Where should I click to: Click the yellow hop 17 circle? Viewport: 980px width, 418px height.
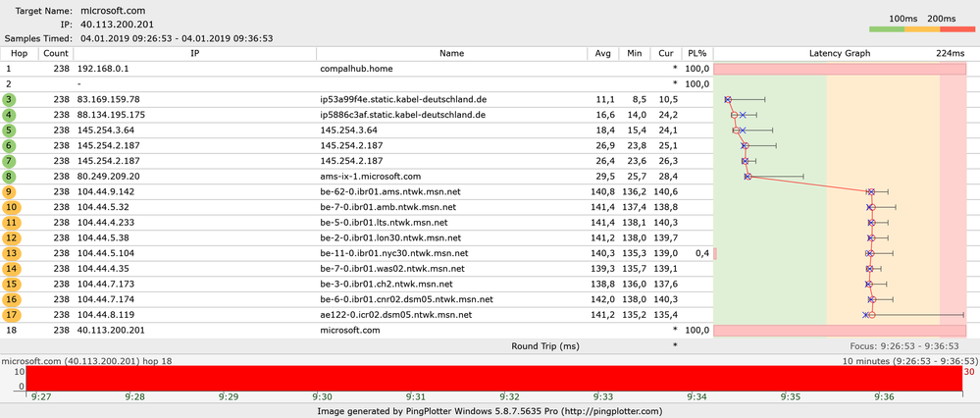click(12, 314)
